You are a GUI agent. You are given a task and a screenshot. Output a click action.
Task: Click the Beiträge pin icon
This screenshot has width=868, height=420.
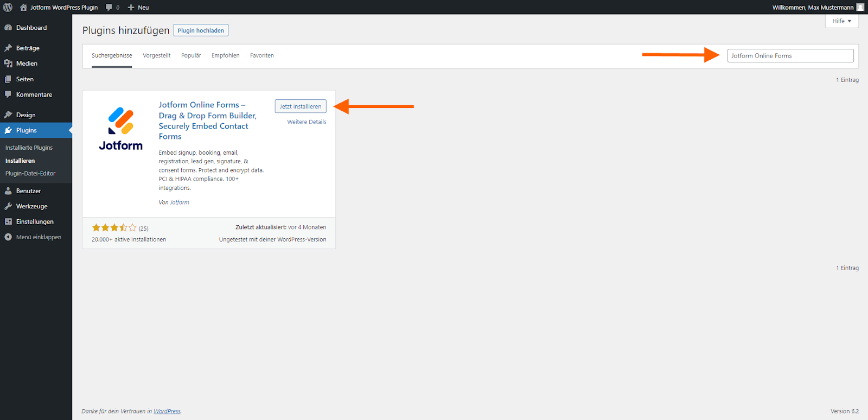point(8,48)
